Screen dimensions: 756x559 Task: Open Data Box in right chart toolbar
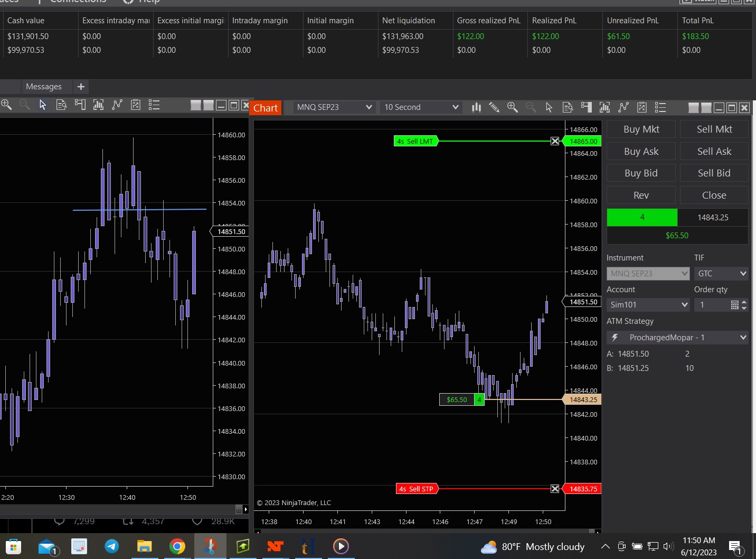click(568, 107)
